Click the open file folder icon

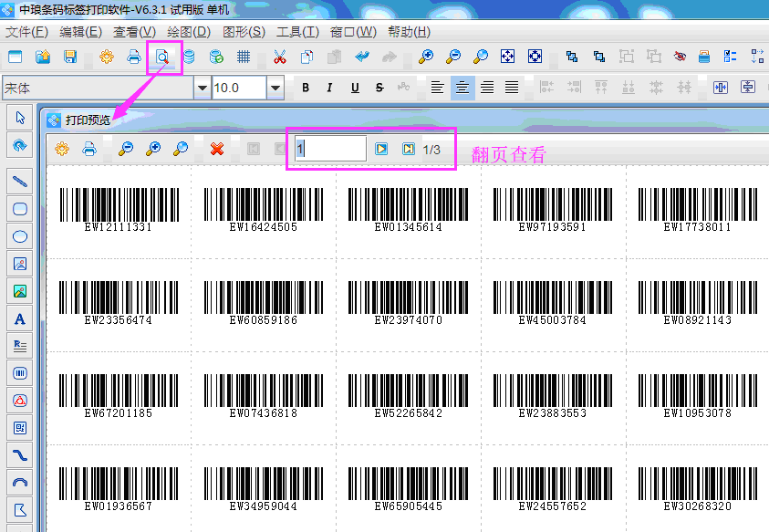(x=43, y=57)
